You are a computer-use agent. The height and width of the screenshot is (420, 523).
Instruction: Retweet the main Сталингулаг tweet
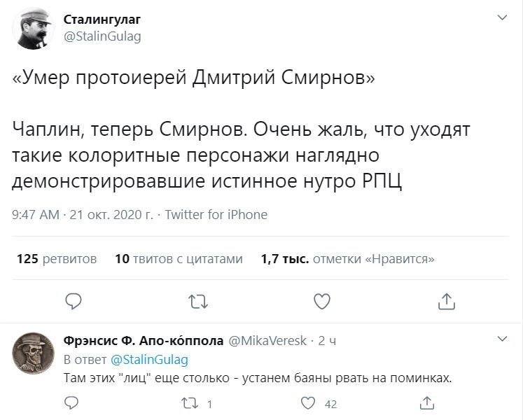198,301
